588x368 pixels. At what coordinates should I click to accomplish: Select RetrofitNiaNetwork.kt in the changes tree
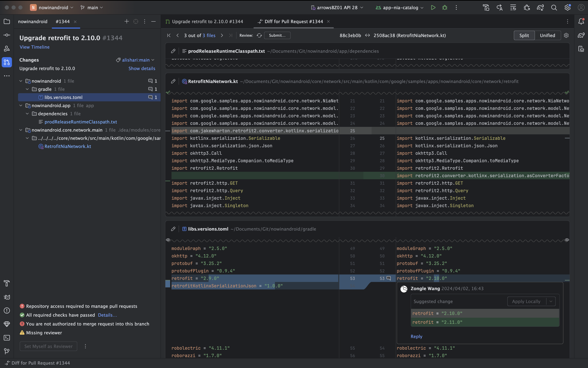click(68, 146)
